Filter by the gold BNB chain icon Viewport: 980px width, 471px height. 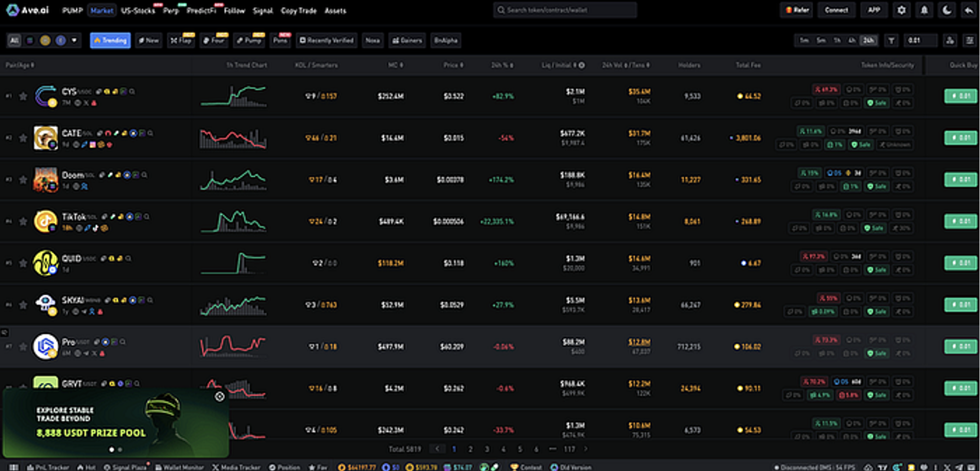point(45,40)
